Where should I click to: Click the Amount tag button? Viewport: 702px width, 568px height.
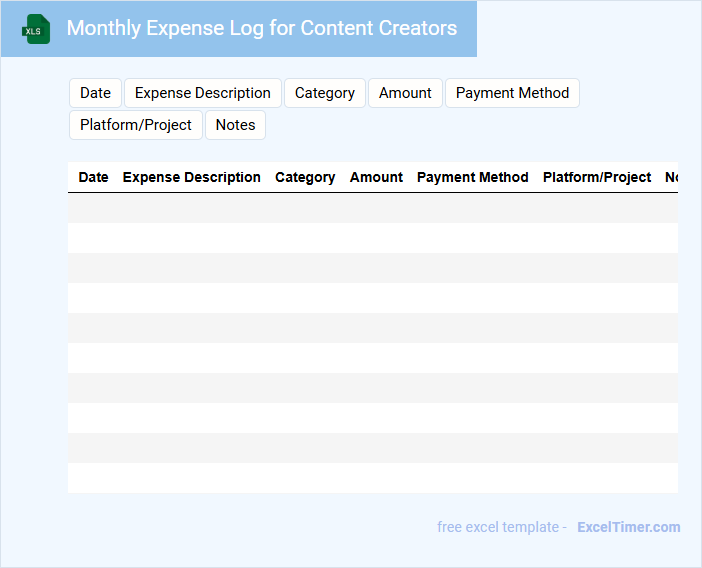(x=405, y=93)
